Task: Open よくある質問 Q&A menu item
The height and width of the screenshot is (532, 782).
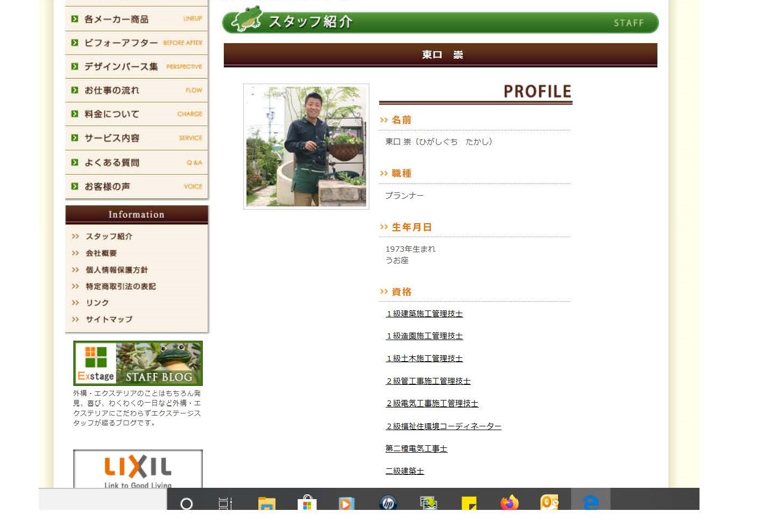Action: click(136, 163)
